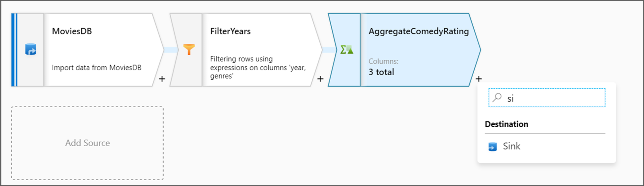This screenshot has width=644, height=186.
Task: Click the Destination section header
Action: pos(506,124)
